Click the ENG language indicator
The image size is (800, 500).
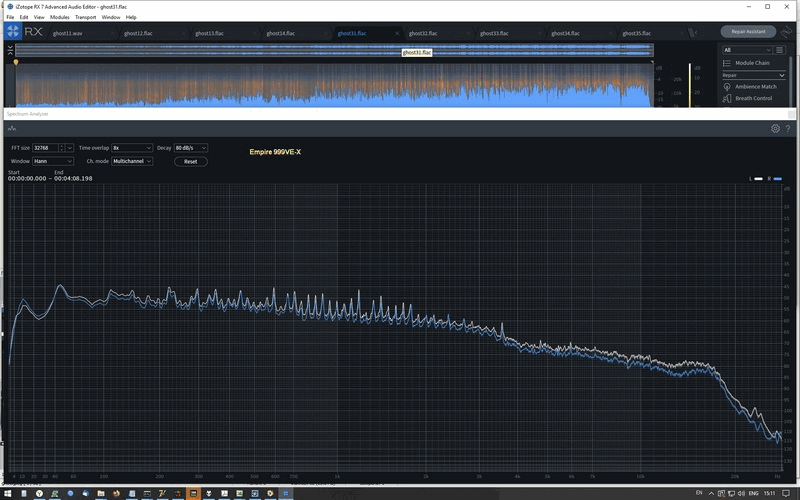[x=754, y=493]
